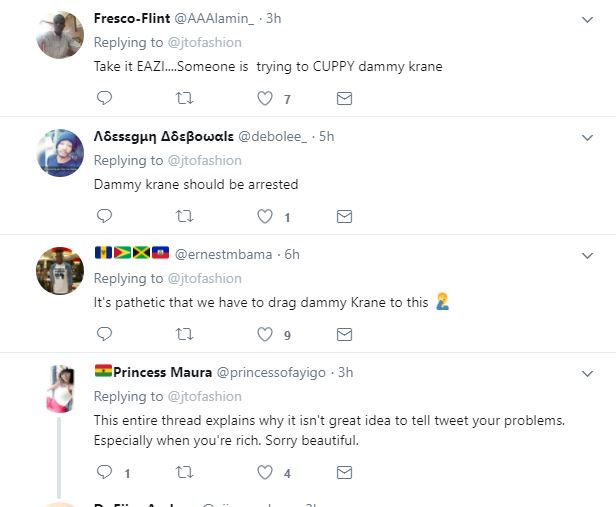Reply to the 'should be arrested' tweet
616x507 pixels.
[104, 216]
